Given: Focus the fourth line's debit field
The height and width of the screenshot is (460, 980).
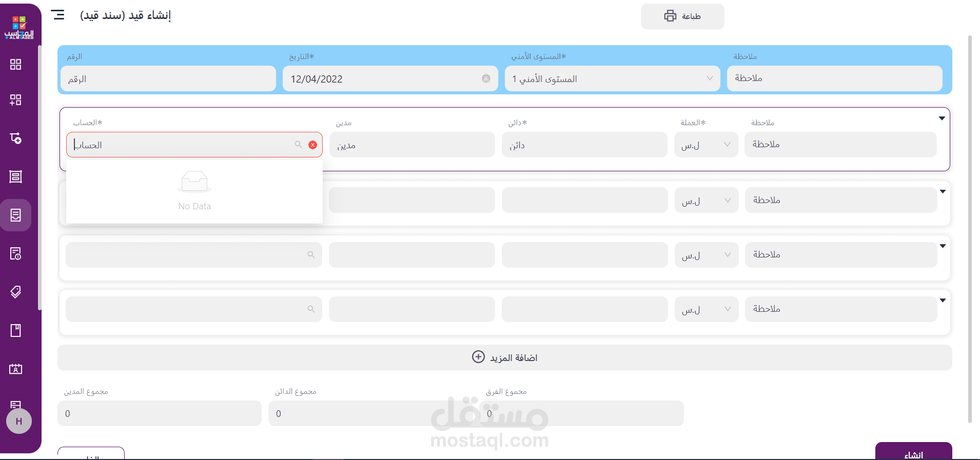Looking at the screenshot, I should 412,309.
